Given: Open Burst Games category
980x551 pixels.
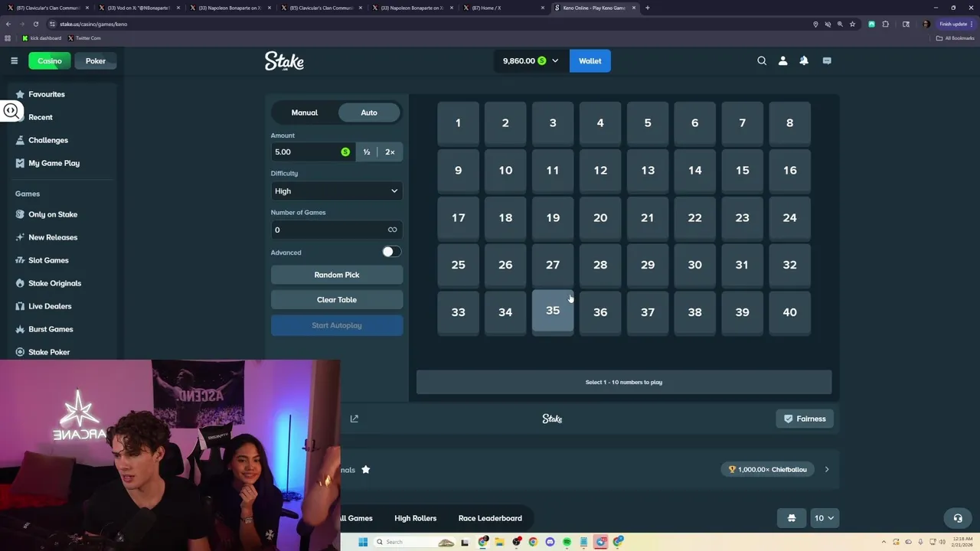Looking at the screenshot, I should pos(61,329).
